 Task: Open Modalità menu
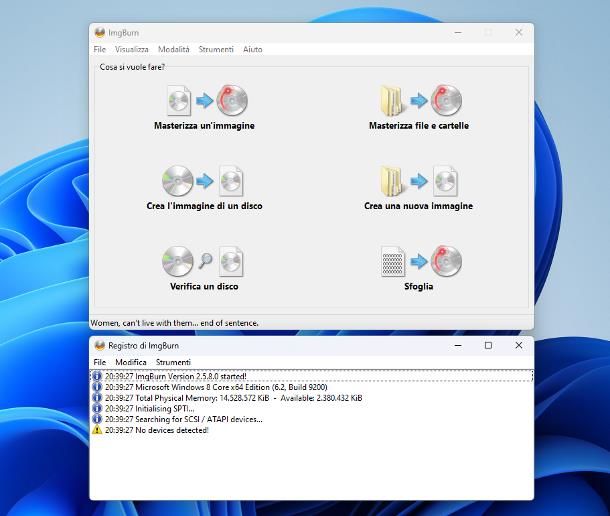174,49
